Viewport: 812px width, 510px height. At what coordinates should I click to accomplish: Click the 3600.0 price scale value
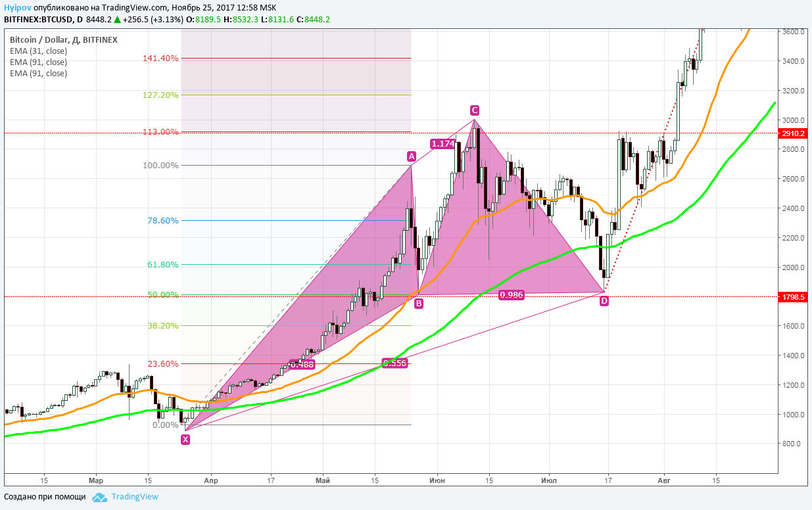coord(794,32)
